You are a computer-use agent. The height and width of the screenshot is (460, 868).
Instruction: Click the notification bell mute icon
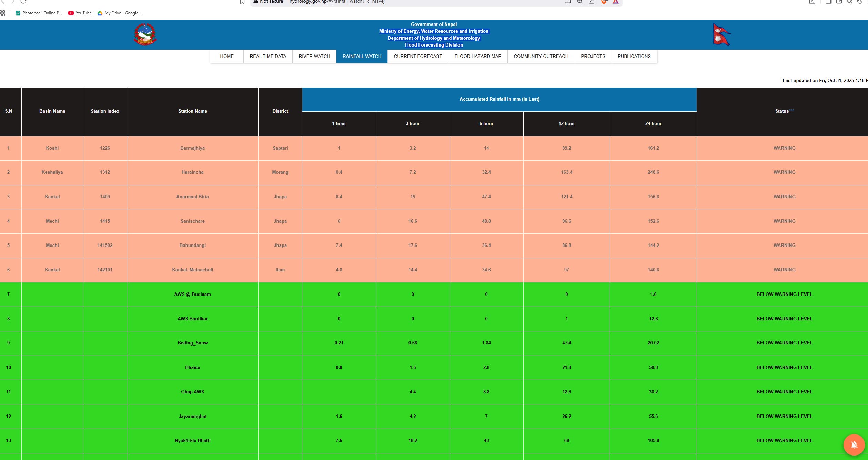[854, 444]
